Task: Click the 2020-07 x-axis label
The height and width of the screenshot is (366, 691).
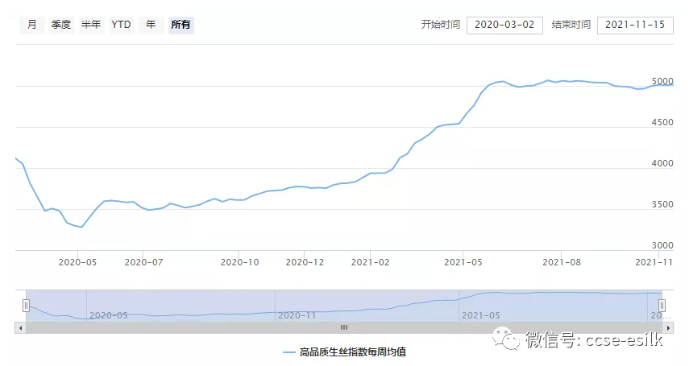Action: [144, 262]
